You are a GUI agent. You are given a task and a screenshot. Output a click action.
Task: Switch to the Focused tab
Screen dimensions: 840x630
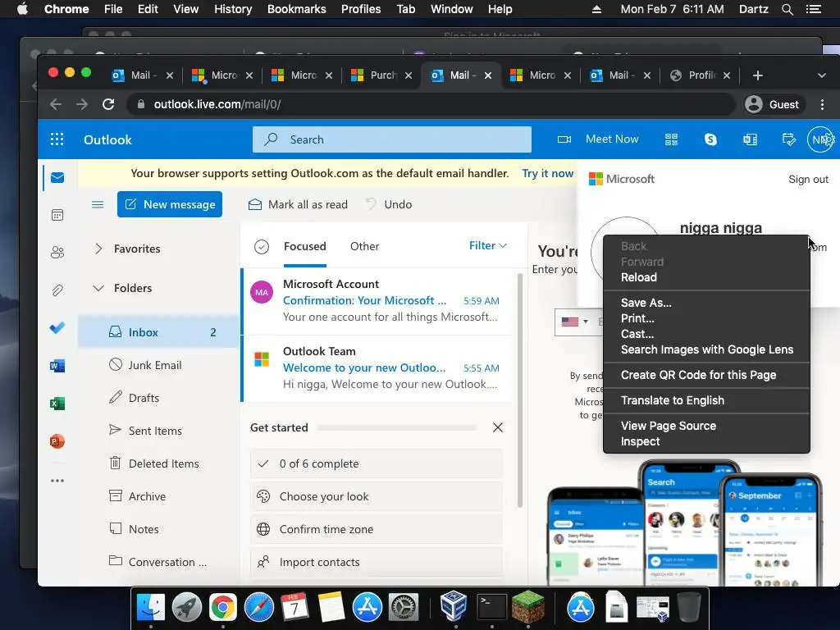coord(305,246)
